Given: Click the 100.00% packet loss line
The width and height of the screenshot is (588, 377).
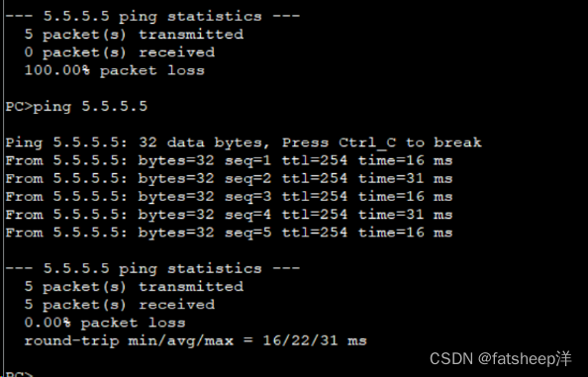Looking at the screenshot, I should (x=115, y=70).
